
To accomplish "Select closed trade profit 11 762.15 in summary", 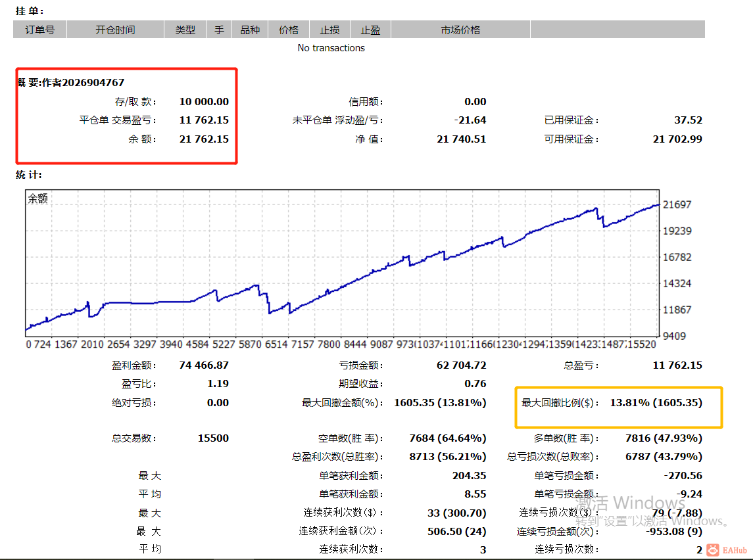I will pyautogui.click(x=204, y=120).
